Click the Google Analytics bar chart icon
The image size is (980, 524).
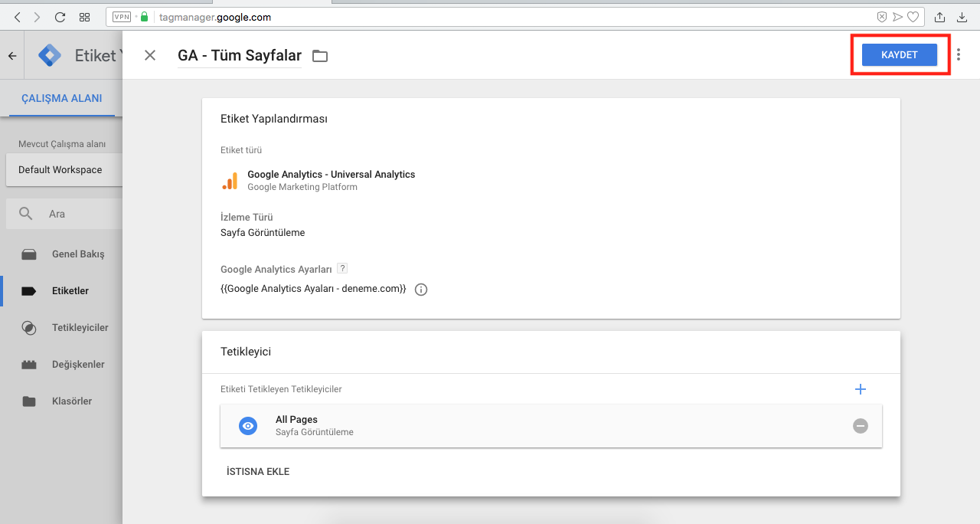point(230,181)
